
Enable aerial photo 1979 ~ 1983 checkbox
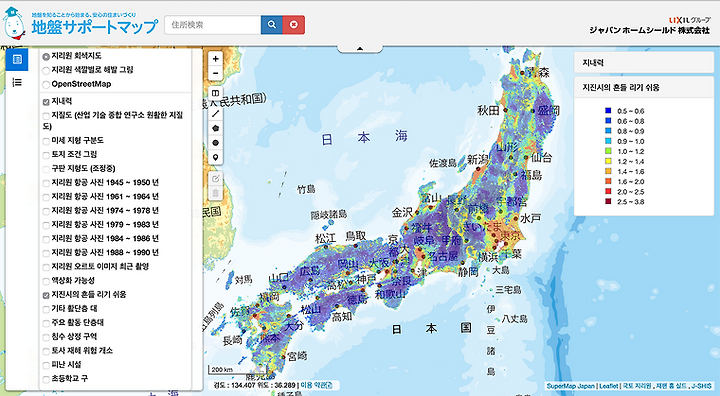tap(46, 225)
